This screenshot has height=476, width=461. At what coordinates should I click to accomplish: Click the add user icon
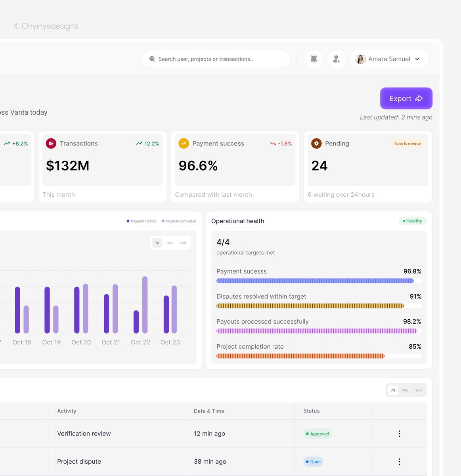click(x=337, y=59)
